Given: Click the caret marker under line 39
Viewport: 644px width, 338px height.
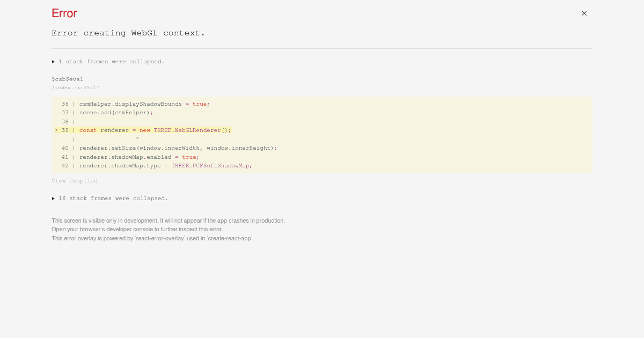Looking at the screenshot, I should coord(137,139).
